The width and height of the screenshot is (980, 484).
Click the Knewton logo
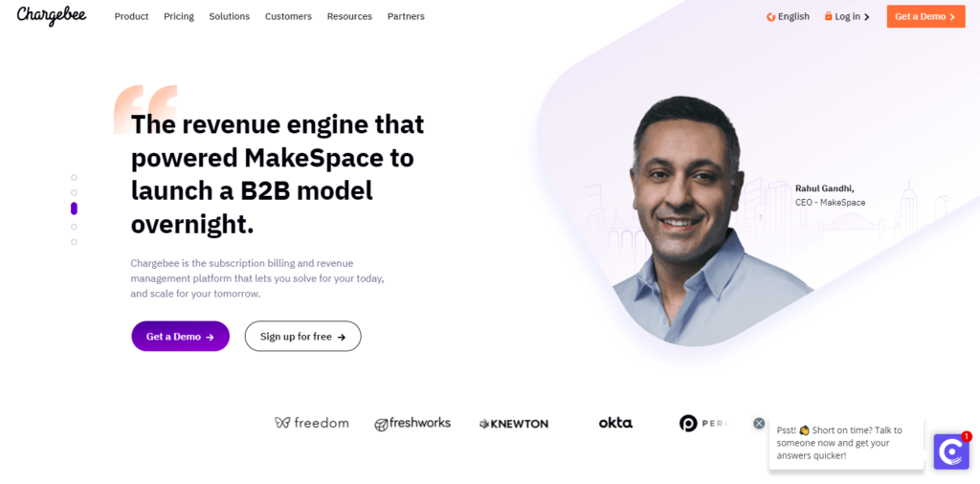click(x=513, y=424)
